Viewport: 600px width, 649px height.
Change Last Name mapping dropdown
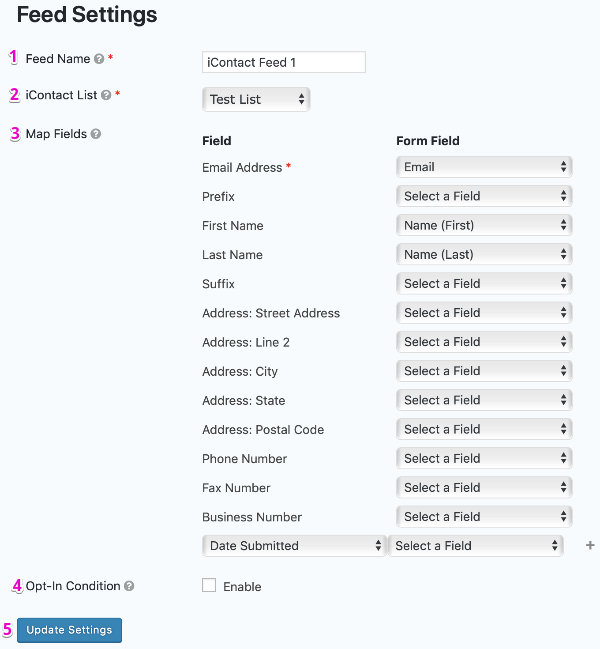tap(484, 254)
